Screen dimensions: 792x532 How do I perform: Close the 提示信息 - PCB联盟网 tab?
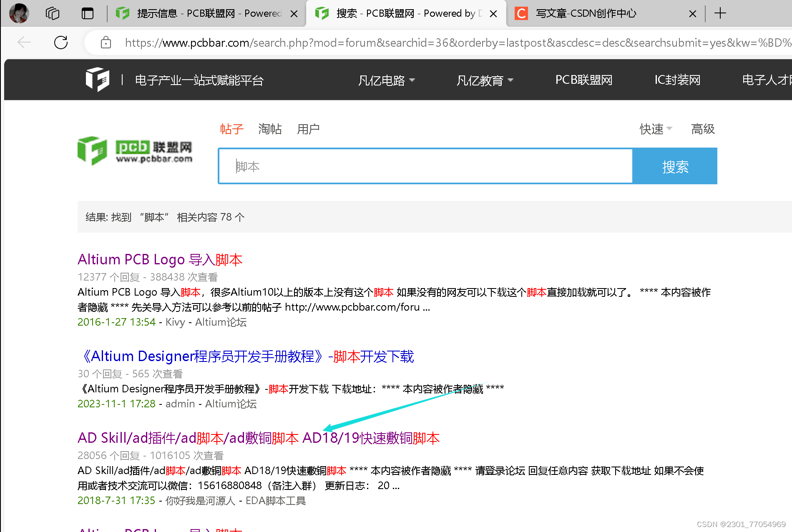[294, 14]
